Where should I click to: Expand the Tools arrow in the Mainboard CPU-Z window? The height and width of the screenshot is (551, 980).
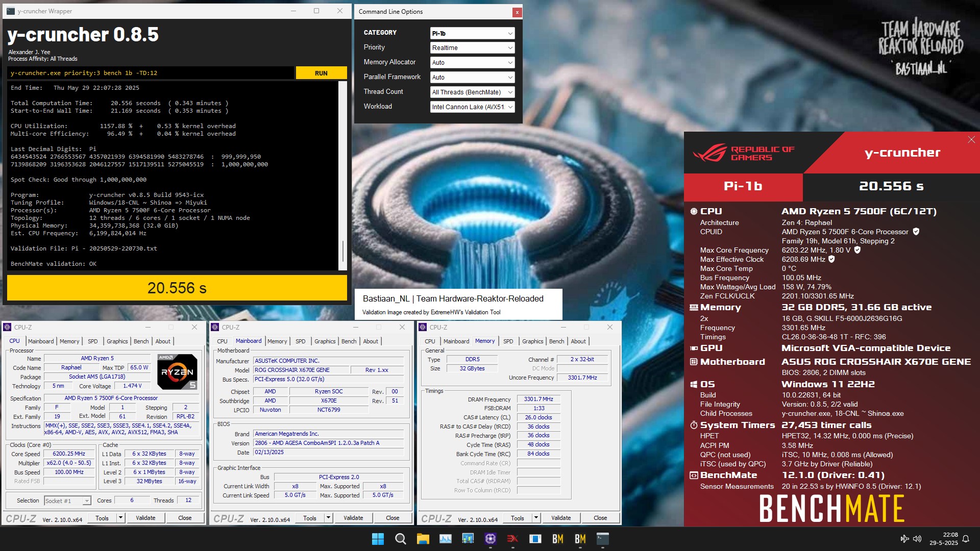(329, 518)
